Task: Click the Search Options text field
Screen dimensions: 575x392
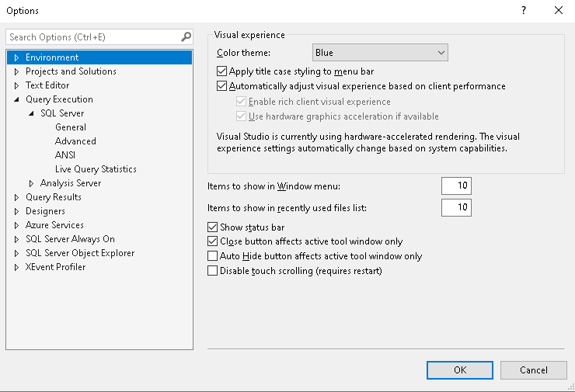Action: tap(92, 36)
